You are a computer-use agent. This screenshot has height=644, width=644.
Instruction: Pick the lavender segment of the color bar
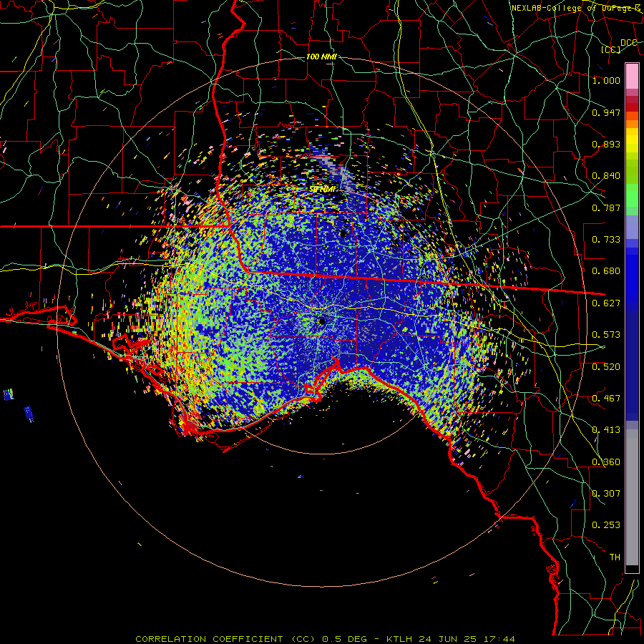pyautogui.click(x=632, y=227)
